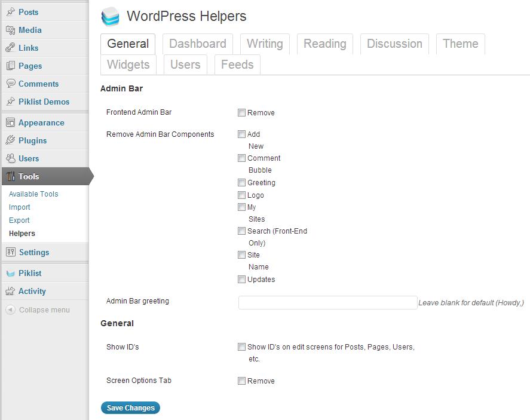Open Available Tools submenu link
Image resolution: width=530 pixels, height=420 pixels.
33,194
